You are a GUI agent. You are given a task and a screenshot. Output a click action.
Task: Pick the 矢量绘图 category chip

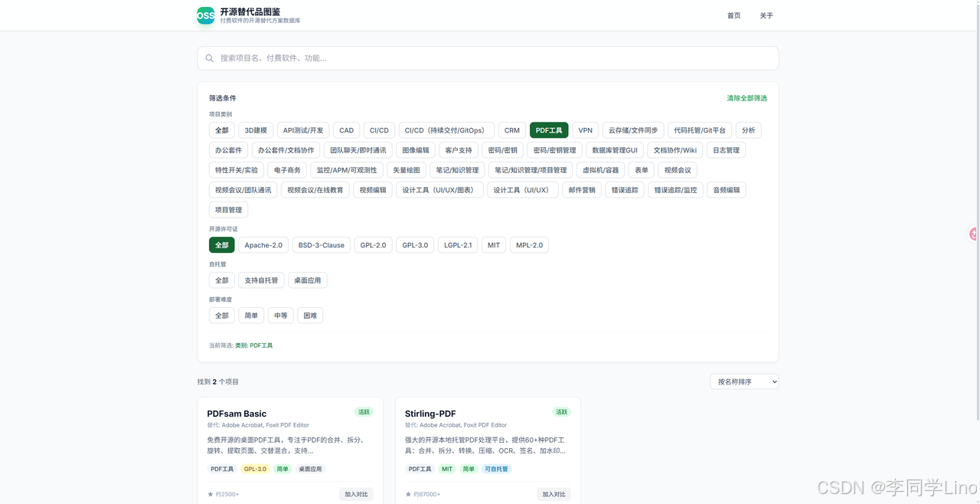click(407, 170)
